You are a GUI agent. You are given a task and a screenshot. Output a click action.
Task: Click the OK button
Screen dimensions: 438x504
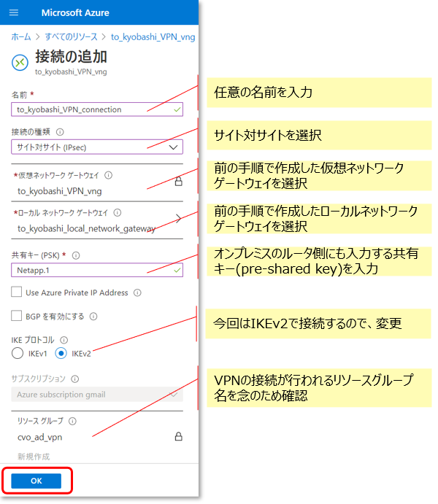36,481
